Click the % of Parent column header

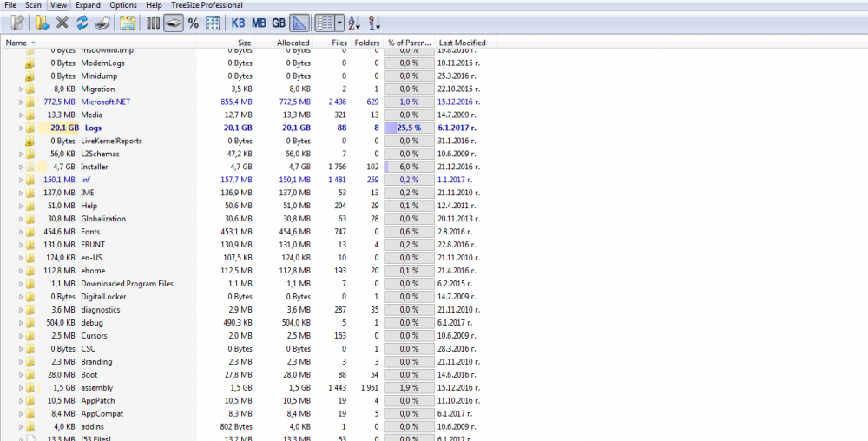[x=409, y=43]
